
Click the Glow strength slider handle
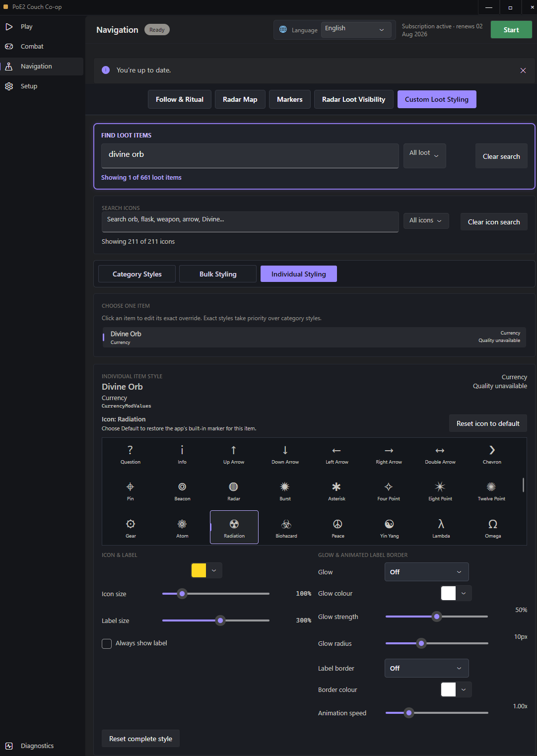(437, 617)
